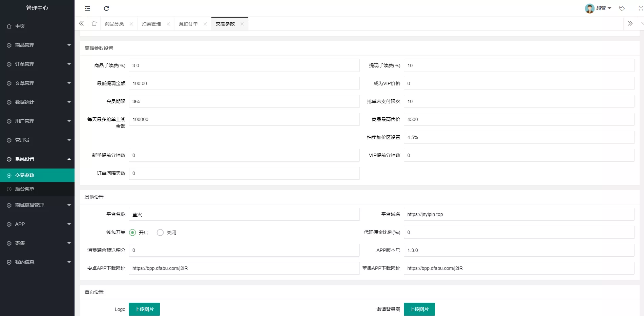Click the 后台菜单 plus icon
Image resolution: width=644 pixels, height=316 pixels.
coord(9,189)
